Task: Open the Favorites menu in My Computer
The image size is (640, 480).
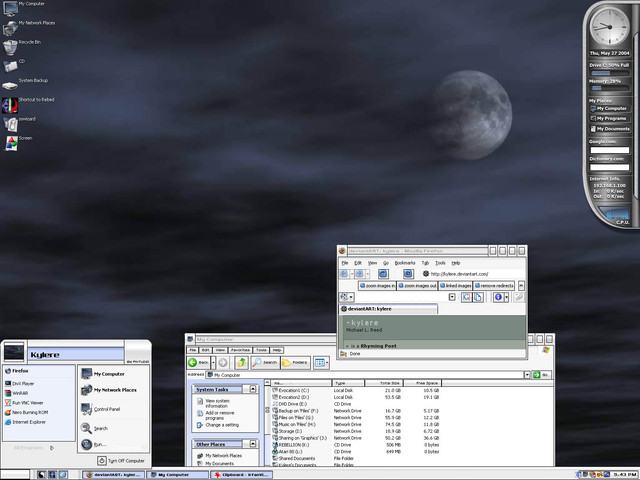Action: [239, 350]
